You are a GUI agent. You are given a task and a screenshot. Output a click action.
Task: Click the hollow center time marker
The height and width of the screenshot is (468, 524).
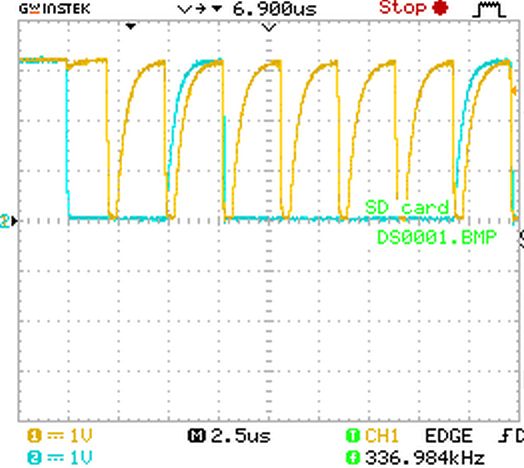coord(269,27)
